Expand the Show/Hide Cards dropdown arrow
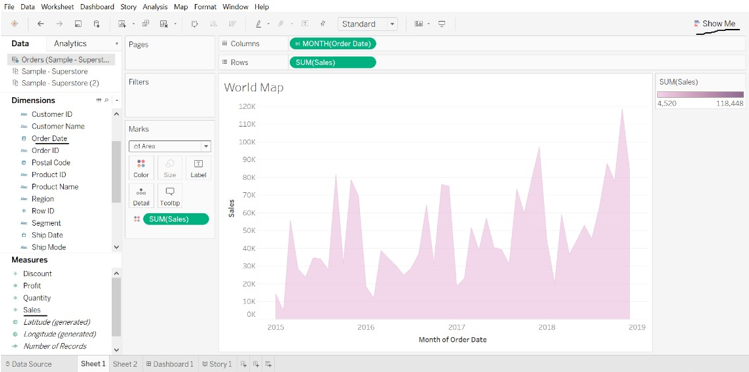Image resolution: width=749 pixels, height=372 pixels. pyautogui.click(x=428, y=24)
